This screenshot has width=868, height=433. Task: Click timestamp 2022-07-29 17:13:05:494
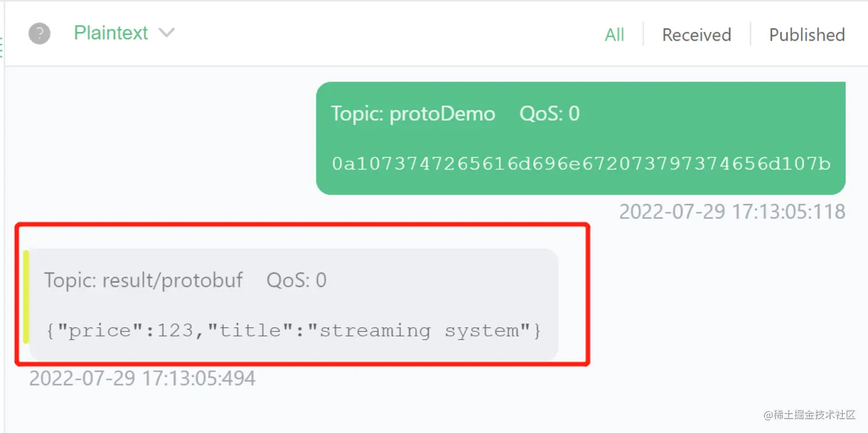[142, 378]
